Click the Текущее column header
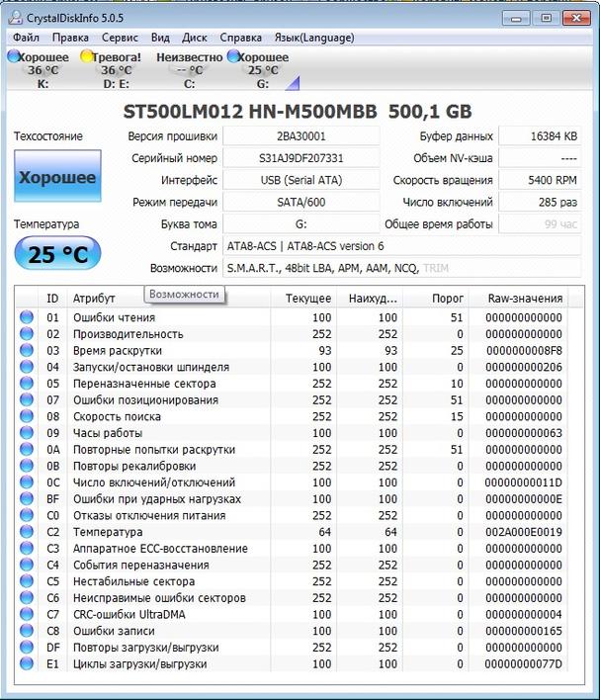The height and width of the screenshot is (700, 600). pos(303,299)
